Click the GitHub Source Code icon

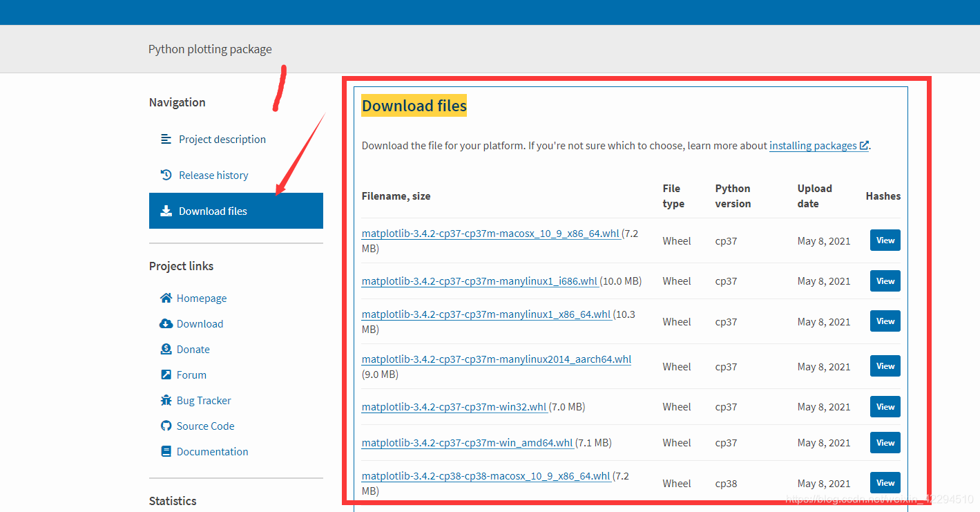tap(166, 426)
